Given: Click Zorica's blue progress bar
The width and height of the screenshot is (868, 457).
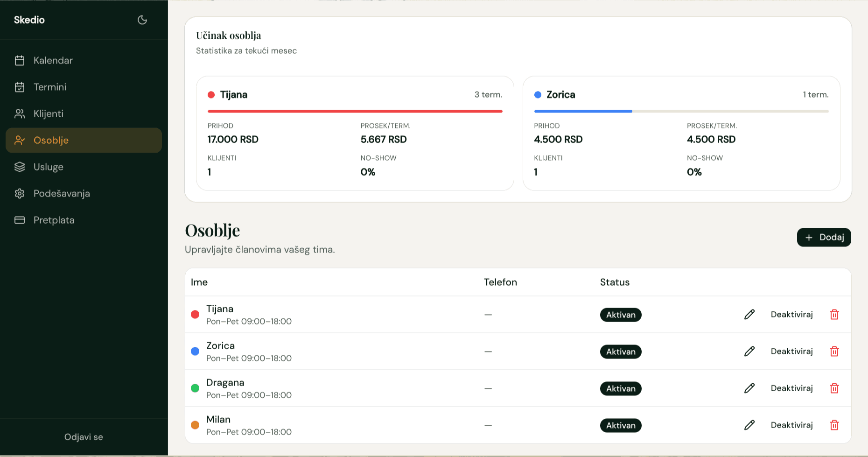Looking at the screenshot, I should [583, 111].
